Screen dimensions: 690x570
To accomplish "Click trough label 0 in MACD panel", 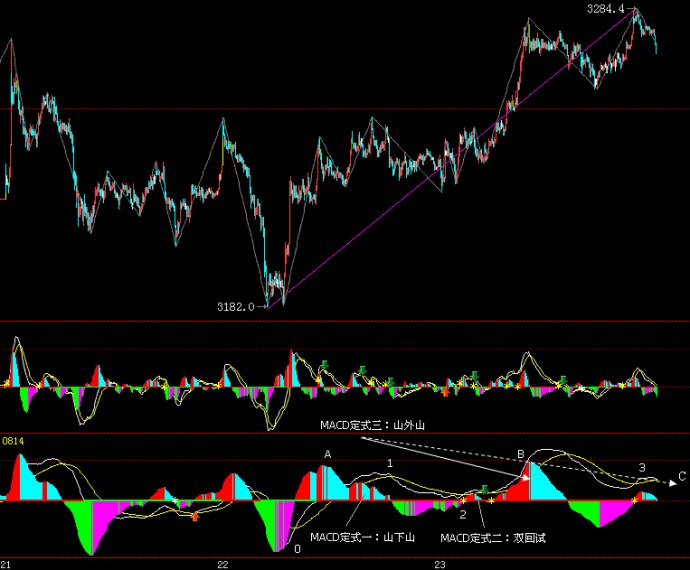I will click(x=297, y=548).
